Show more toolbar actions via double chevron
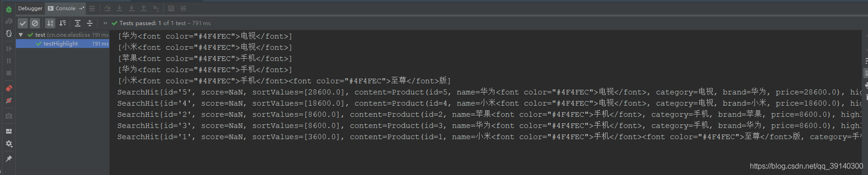 (105, 23)
